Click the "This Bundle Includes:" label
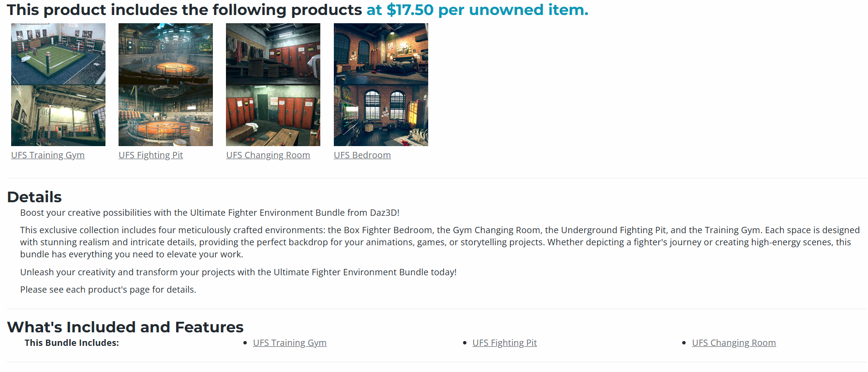This screenshot has height=372, width=868. (x=72, y=343)
